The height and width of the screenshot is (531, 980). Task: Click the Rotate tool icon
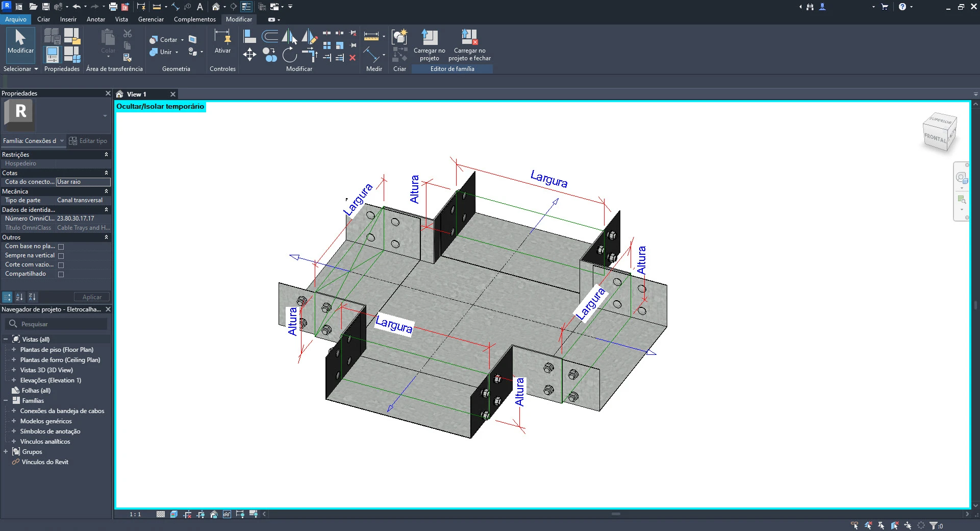pyautogui.click(x=289, y=55)
